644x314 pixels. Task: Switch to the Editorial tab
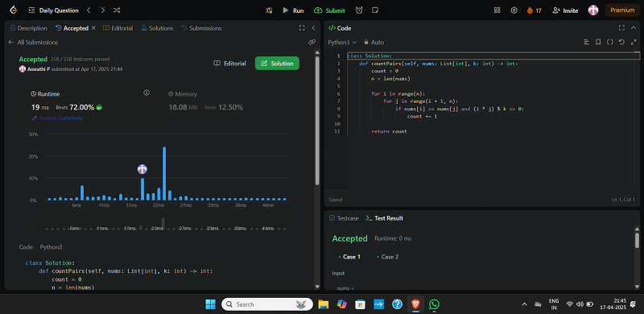(118, 28)
